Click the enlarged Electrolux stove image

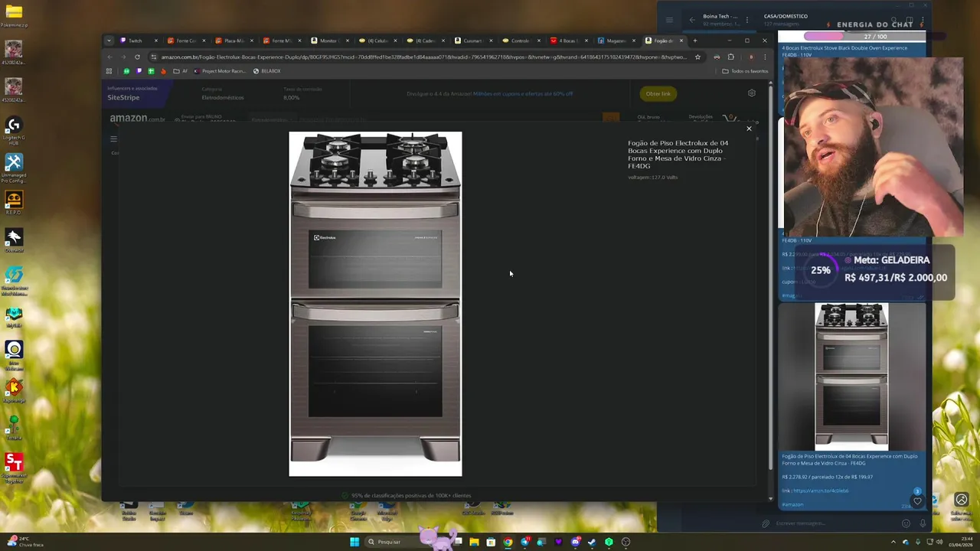tap(375, 304)
